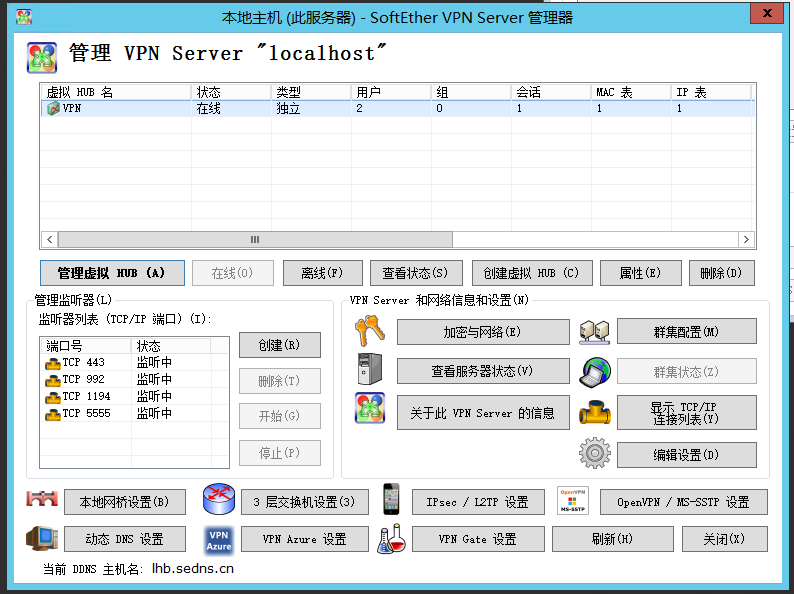
Task: Click the TCP 443 listener pipe icon
Action: click(x=52, y=363)
